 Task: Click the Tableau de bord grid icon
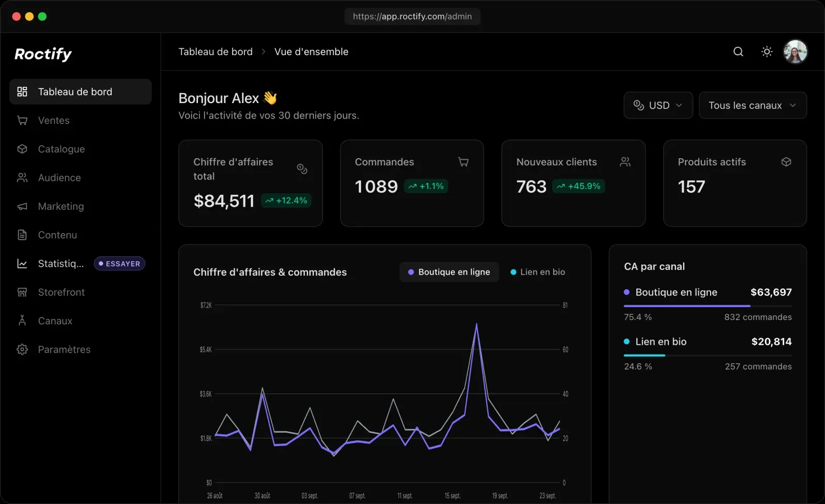(x=22, y=92)
